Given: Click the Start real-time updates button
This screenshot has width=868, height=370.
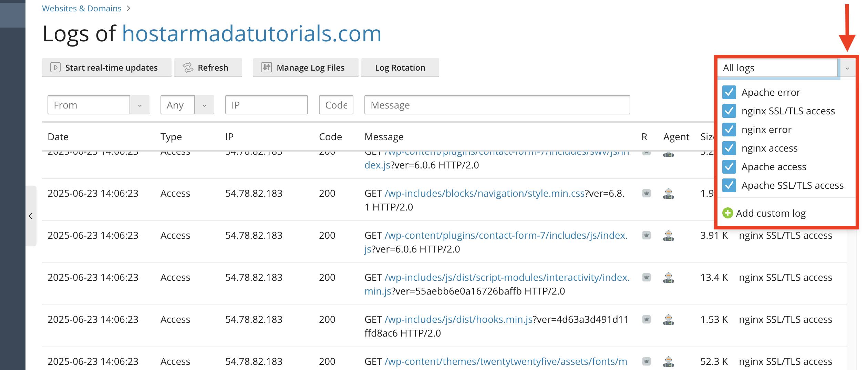Looking at the screenshot, I should tap(106, 68).
